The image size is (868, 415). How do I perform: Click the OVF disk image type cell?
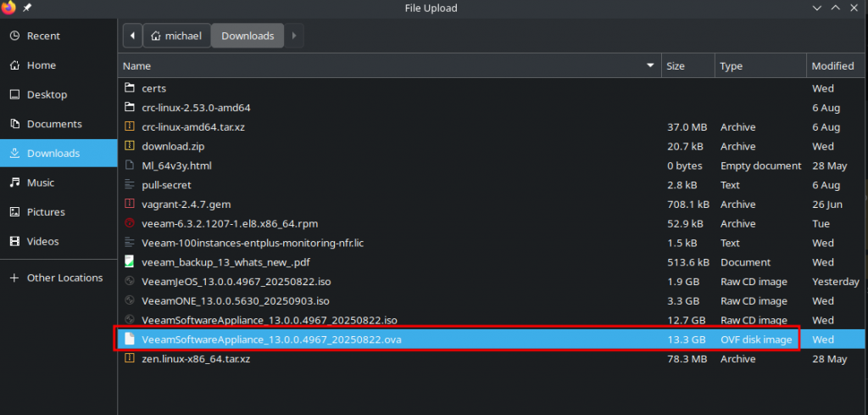tap(755, 339)
